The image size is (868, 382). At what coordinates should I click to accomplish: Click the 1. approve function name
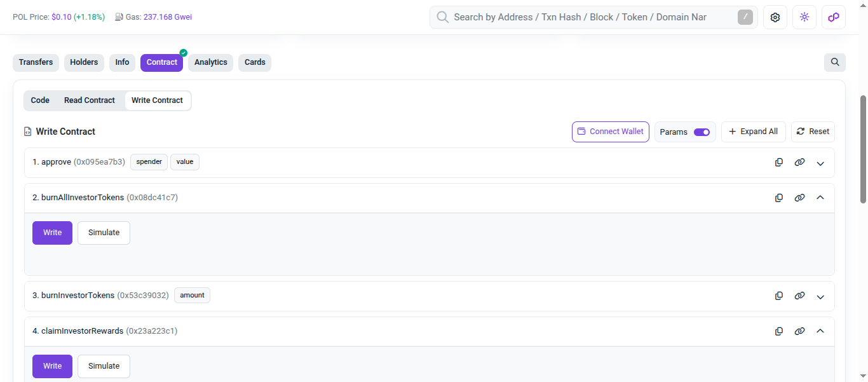pyautogui.click(x=51, y=162)
